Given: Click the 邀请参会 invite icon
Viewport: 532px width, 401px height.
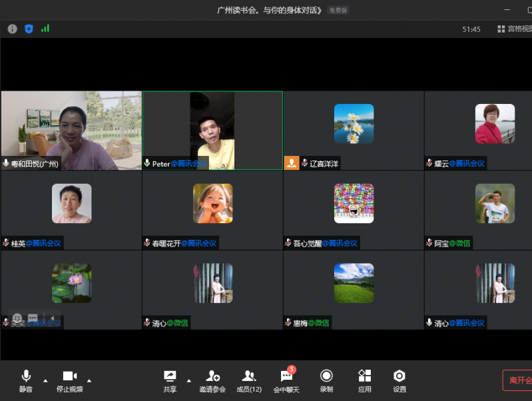Looking at the screenshot, I should pos(212,380).
